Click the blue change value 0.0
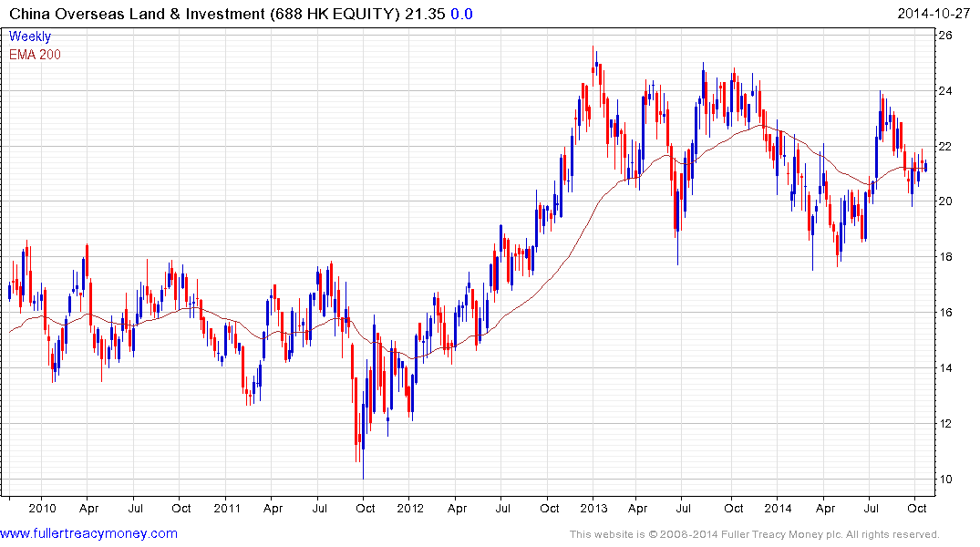980x547 pixels. click(462, 14)
